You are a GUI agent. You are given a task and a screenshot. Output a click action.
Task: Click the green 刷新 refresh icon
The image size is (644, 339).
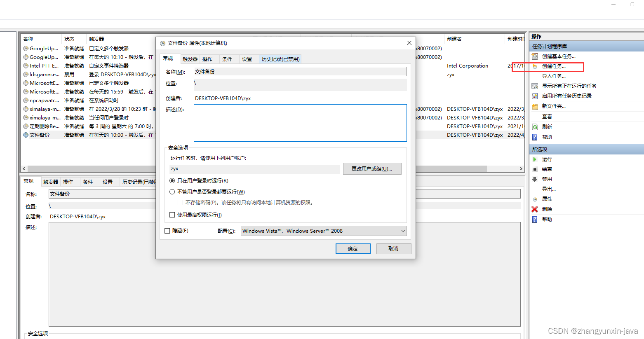(535, 126)
